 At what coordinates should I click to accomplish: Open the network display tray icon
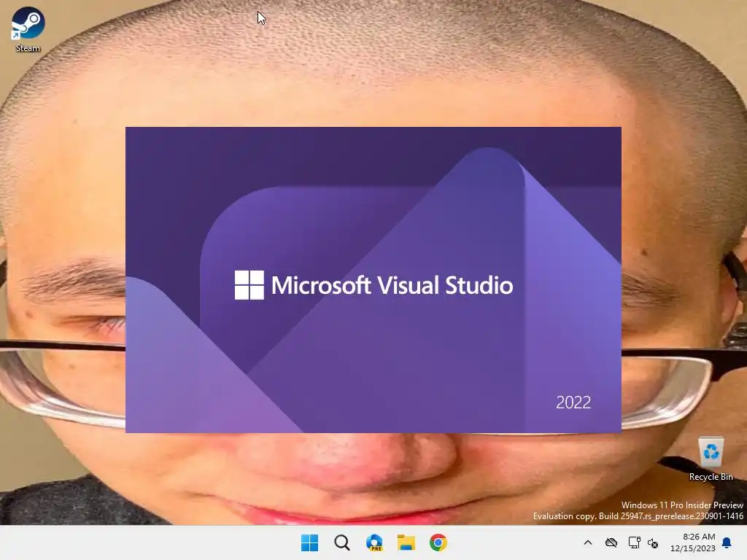pyautogui.click(x=634, y=542)
